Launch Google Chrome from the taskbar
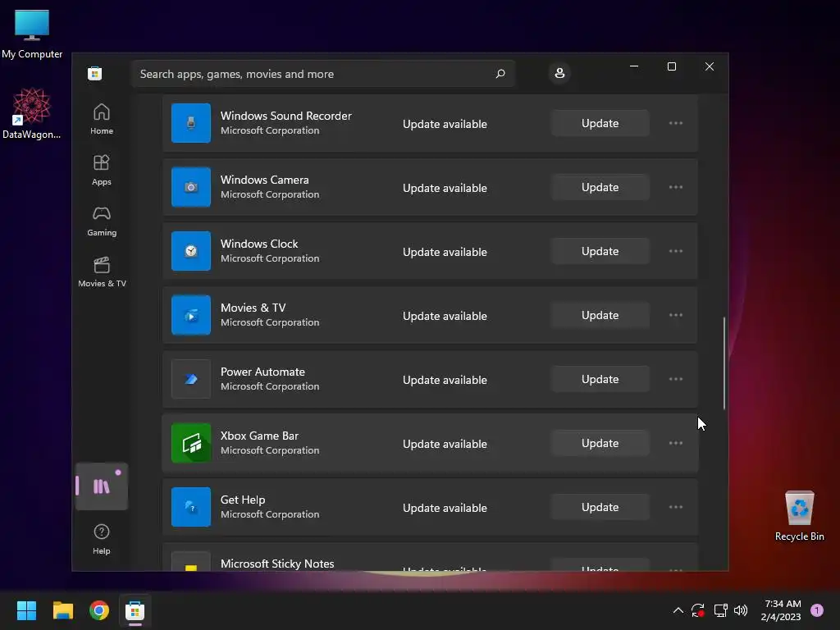 99,610
